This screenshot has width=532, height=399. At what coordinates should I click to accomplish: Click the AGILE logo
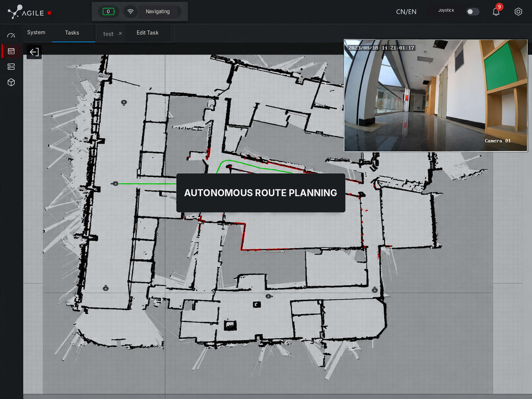click(x=30, y=12)
